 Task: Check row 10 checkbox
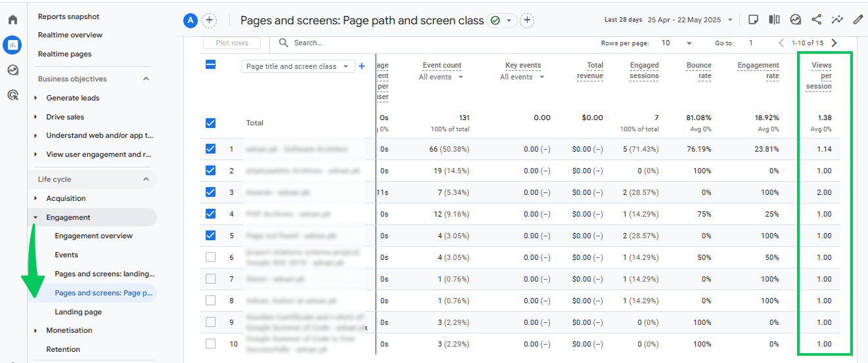pyautogui.click(x=210, y=344)
